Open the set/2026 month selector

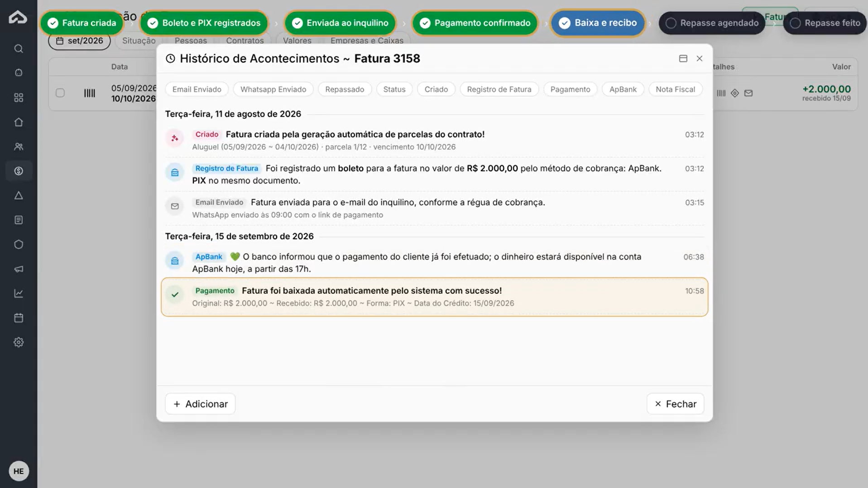80,41
